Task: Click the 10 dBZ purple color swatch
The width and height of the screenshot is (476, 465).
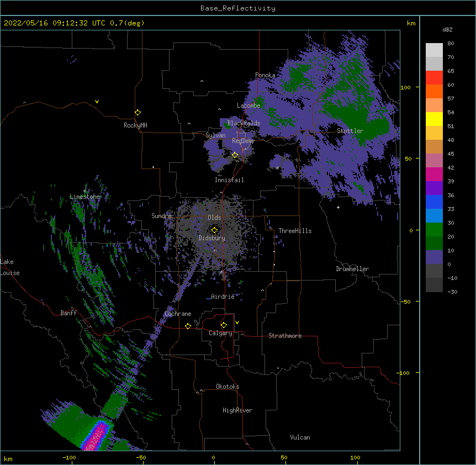Action: pyautogui.click(x=434, y=257)
